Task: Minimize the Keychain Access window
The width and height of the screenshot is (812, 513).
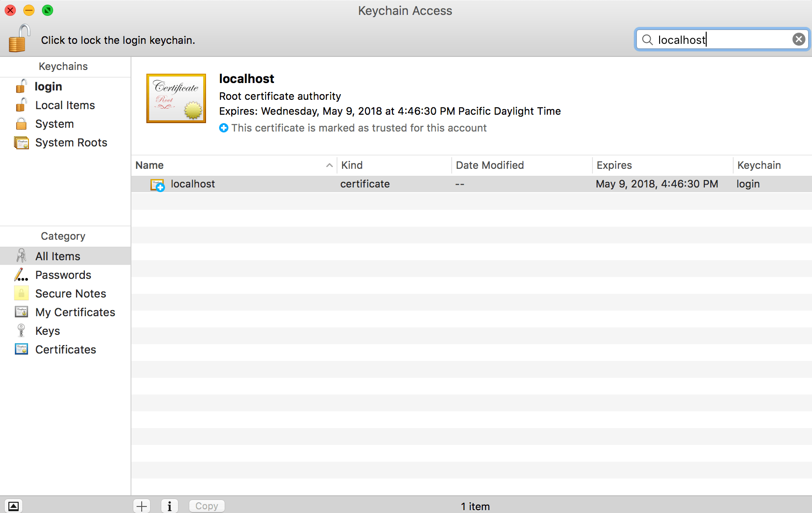Action: (x=29, y=10)
